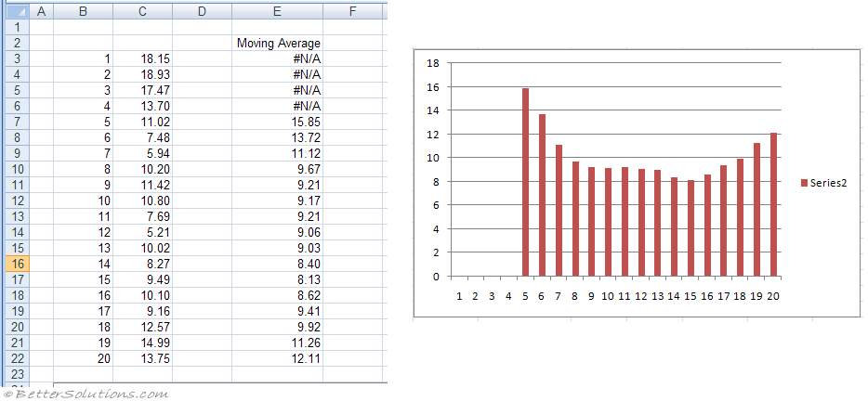Select column F header

(352, 12)
